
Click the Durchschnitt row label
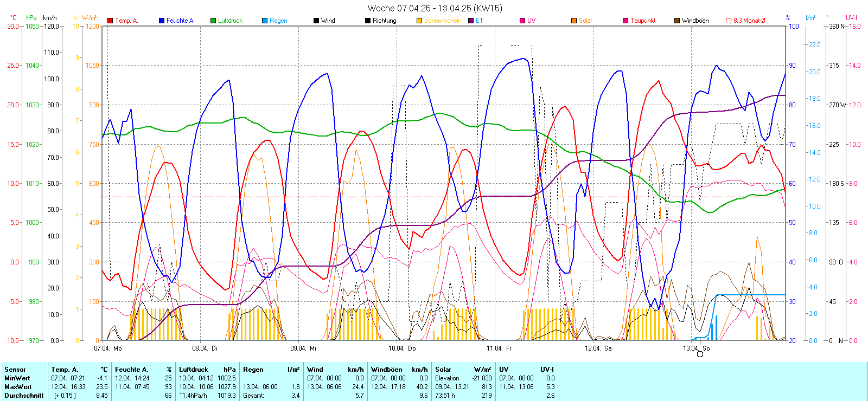point(24,396)
